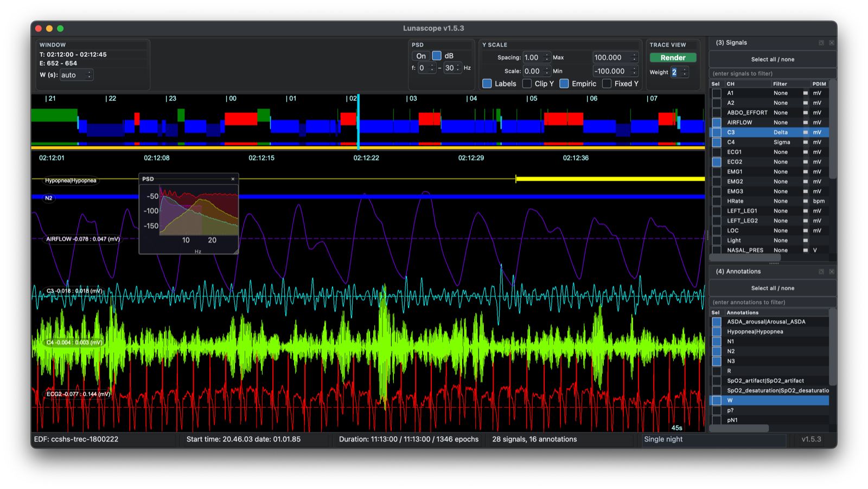
Task: Toggle the Empiric checkbox
Action: [x=564, y=83]
